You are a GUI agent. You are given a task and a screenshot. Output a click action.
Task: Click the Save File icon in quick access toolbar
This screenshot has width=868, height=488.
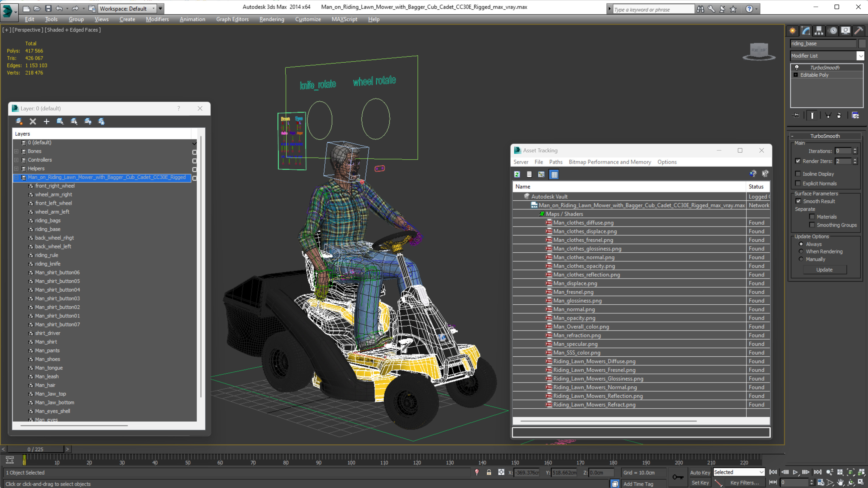point(48,9)
